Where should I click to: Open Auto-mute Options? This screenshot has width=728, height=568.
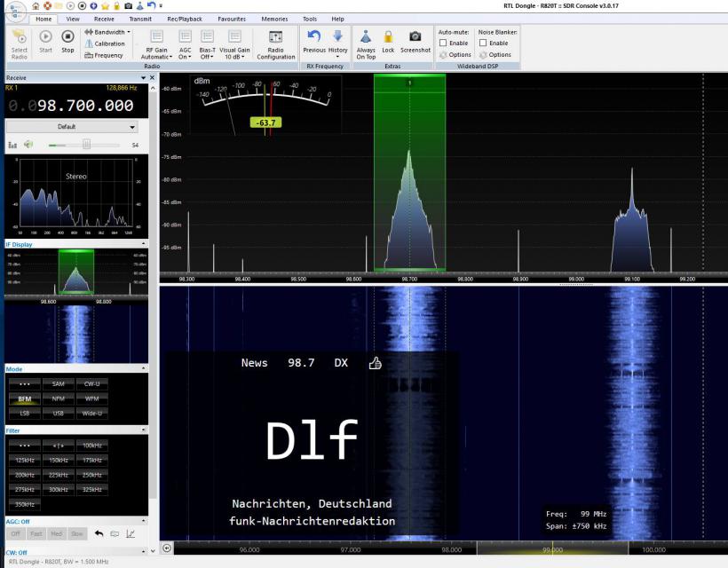455,55
